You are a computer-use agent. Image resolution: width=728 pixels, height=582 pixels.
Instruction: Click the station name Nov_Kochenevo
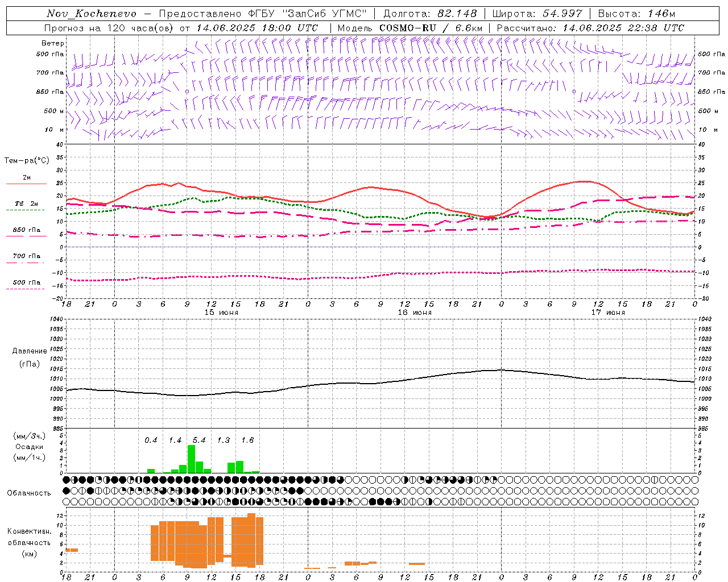92,14
